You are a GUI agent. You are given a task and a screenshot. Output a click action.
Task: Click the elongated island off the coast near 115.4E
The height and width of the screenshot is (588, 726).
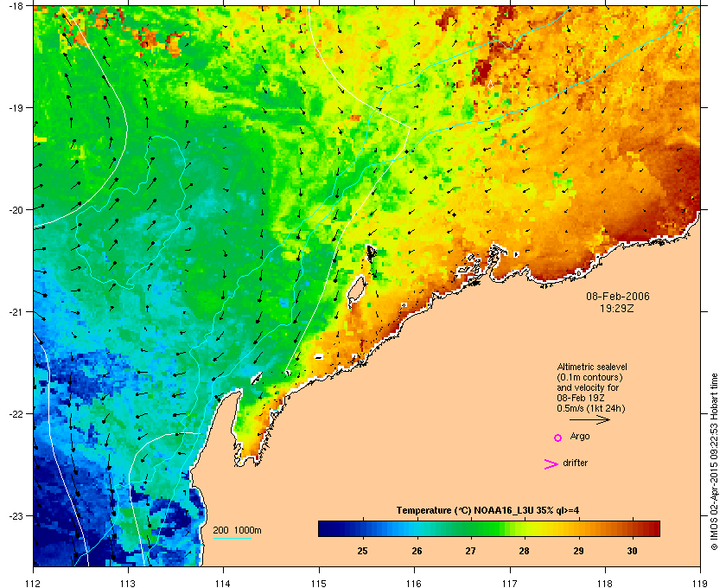click(355, 291)
